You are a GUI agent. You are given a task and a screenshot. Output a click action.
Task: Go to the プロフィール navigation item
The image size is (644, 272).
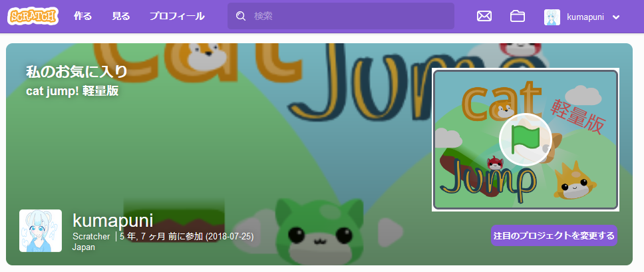click(x=176, y=17)
